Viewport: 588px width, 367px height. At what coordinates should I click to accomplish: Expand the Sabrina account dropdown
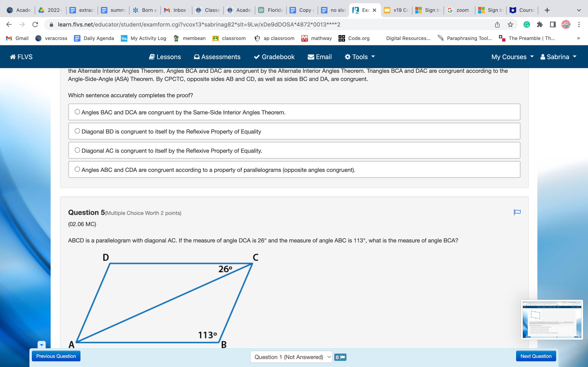click(x=559, y=57)
